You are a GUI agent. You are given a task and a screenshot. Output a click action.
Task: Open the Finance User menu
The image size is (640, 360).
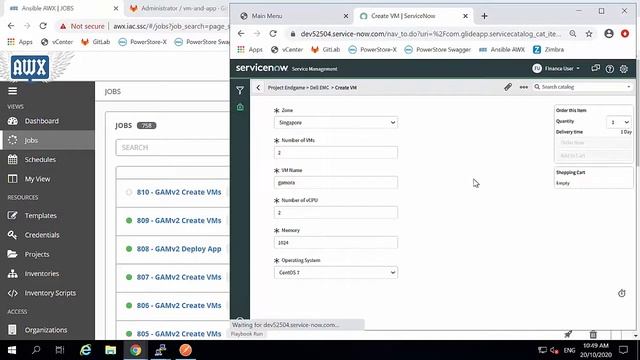[x=556, y=69]
